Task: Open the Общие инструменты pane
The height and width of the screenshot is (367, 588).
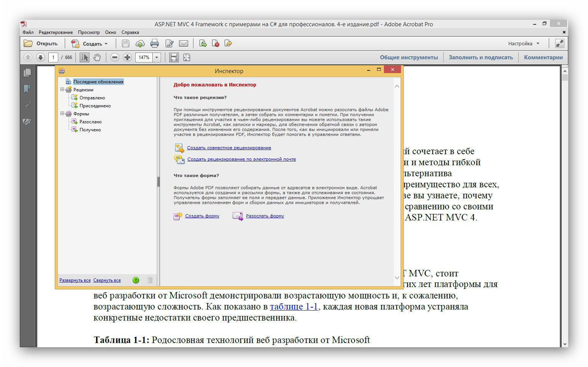Action: point(409,57)
